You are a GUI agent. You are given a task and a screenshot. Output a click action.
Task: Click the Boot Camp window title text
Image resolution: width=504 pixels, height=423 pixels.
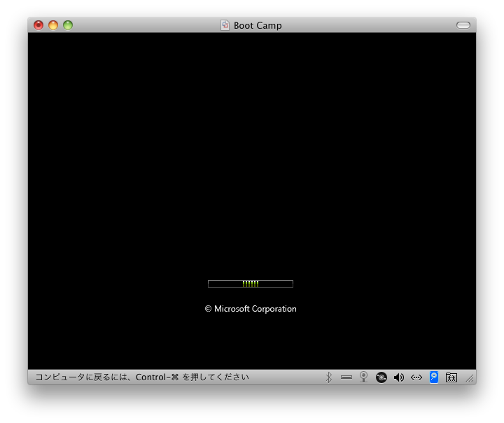pos(258,25)
